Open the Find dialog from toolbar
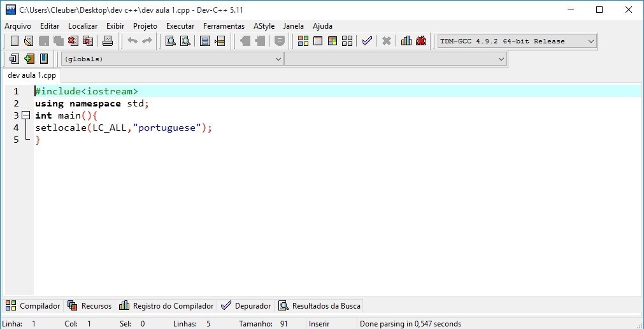 pyautogui.click(x=171, y=41)
